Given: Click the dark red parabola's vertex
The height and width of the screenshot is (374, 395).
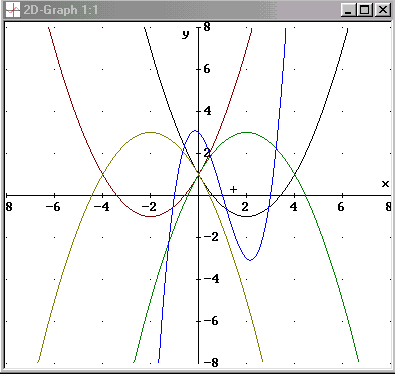Looking at the screenshot, I should (150, 217).
